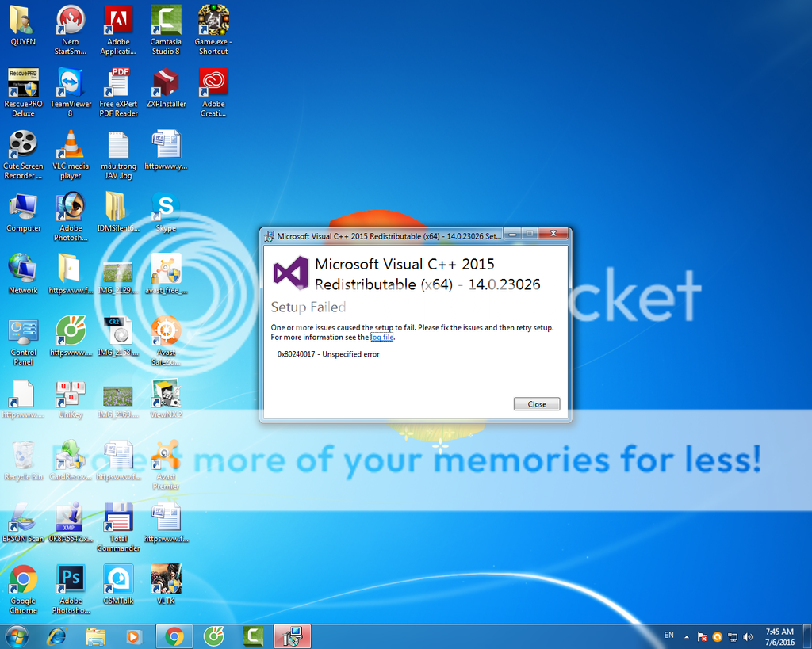This screenshot has height=649, width=812.
Task: Open the log file link
Action: coord(382,338)
